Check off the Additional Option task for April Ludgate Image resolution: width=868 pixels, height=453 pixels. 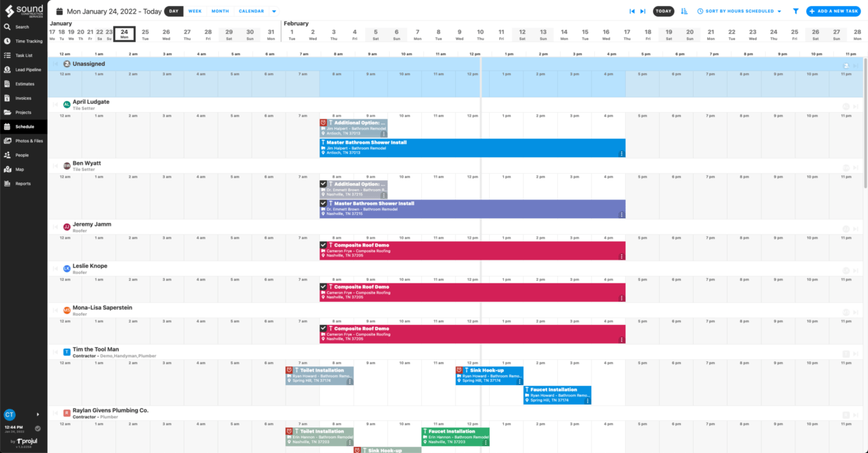pyautogui.click(x=323, y=123)
